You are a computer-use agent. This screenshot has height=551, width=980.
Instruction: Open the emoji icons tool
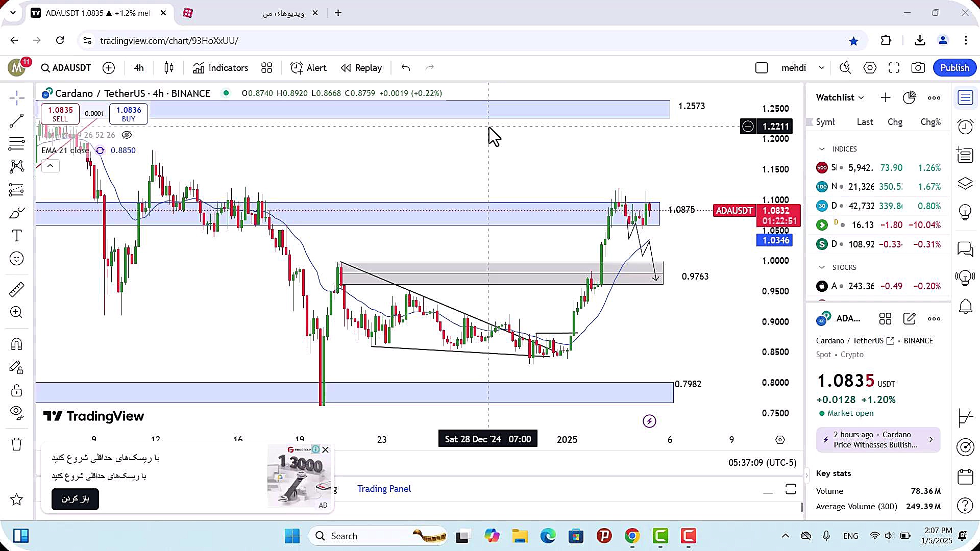pyautogui.click(x=17, y=259)
